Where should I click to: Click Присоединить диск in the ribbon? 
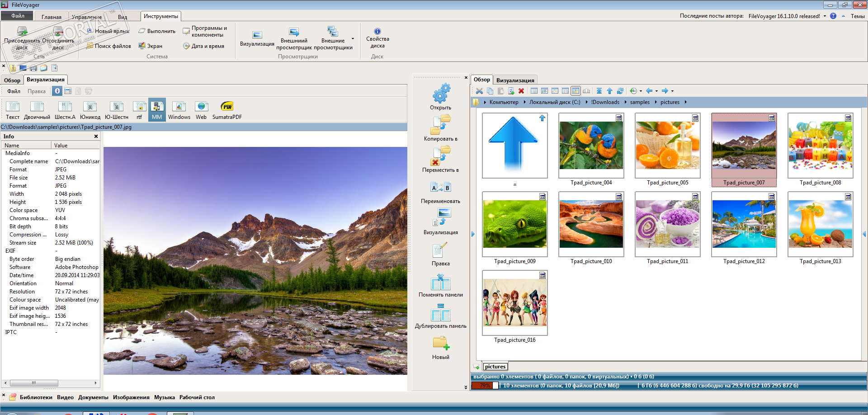pyautogui.click(x=22, y=38)
